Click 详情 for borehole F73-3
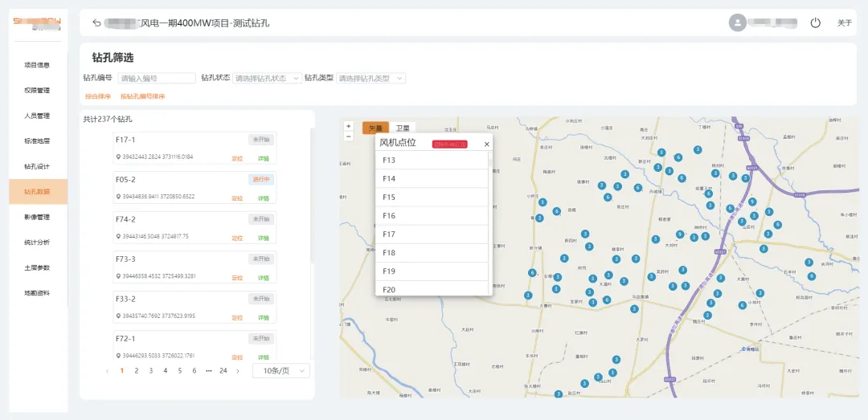This screenshot has height=420, width=868. (x=264, y=278)
